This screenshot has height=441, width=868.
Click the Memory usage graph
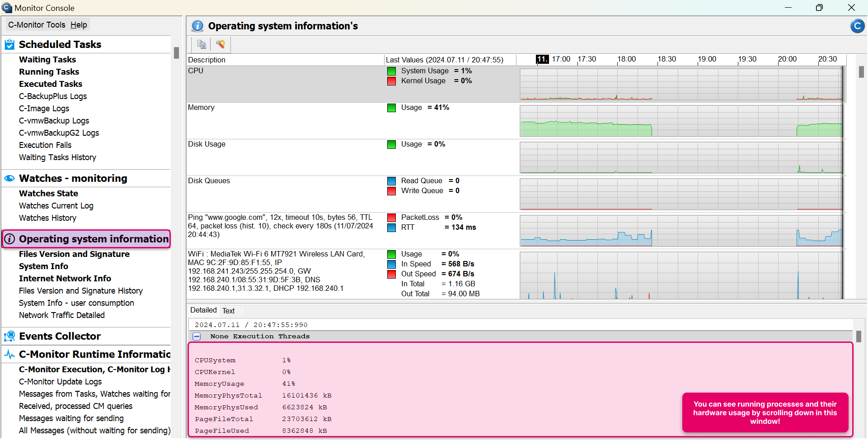[x=681, y=121]
